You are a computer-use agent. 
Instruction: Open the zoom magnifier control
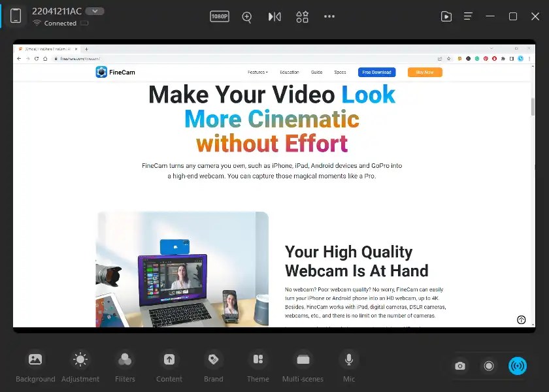pos(247,16)
